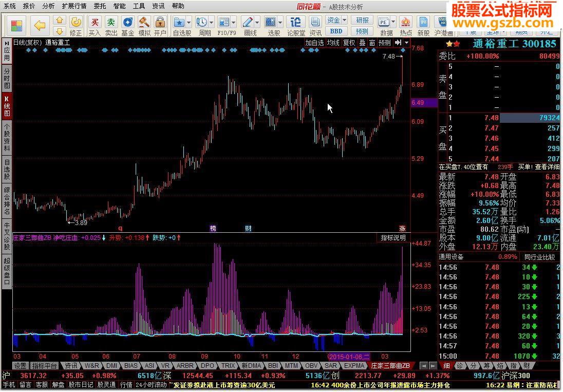Click the down arrow toolbar icon

point(60,30)
